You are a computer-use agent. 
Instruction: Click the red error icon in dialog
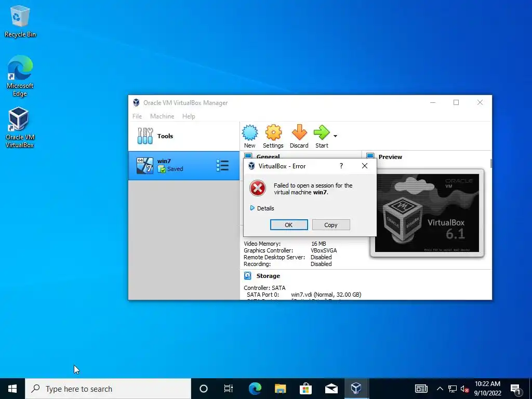258,188
